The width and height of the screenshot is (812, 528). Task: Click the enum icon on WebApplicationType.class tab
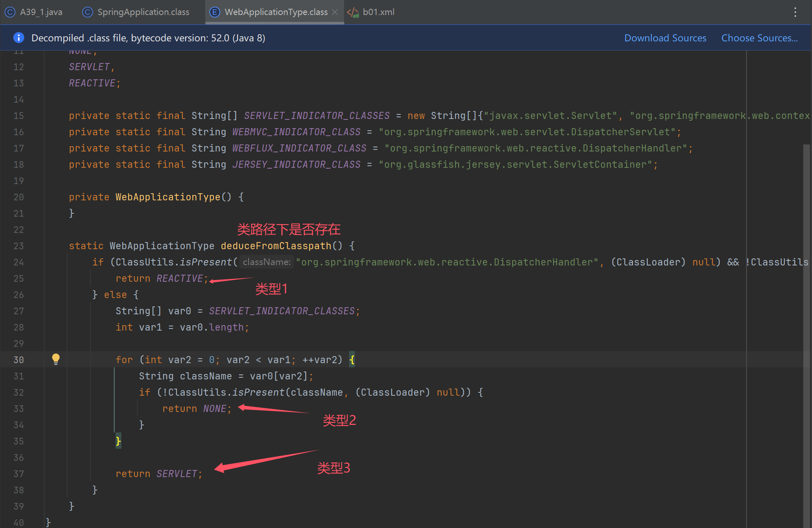click(x=214, y=12)
